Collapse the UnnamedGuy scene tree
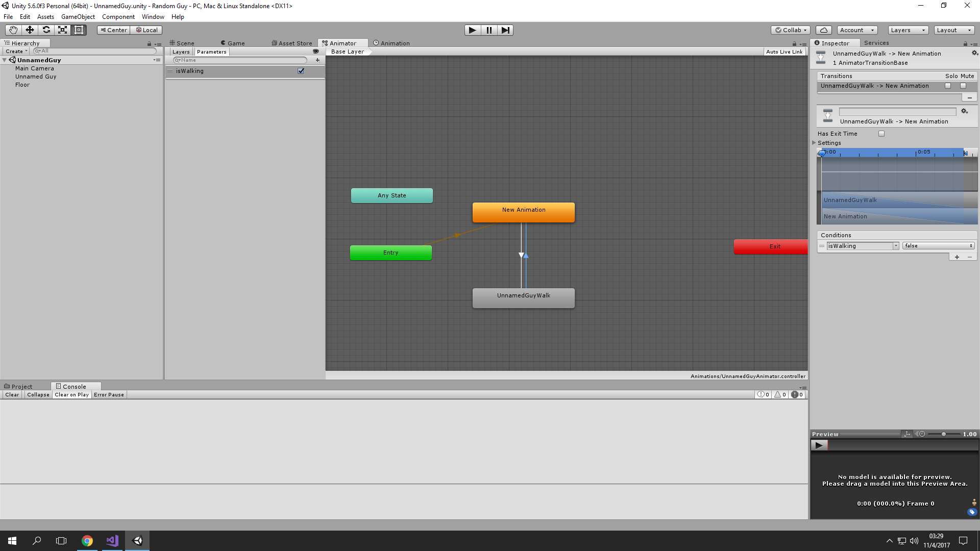 tap(4, 60)
